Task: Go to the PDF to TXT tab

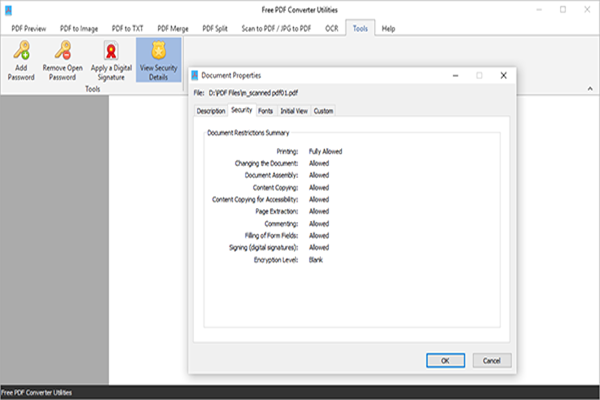Action: (x=127, y=28)
